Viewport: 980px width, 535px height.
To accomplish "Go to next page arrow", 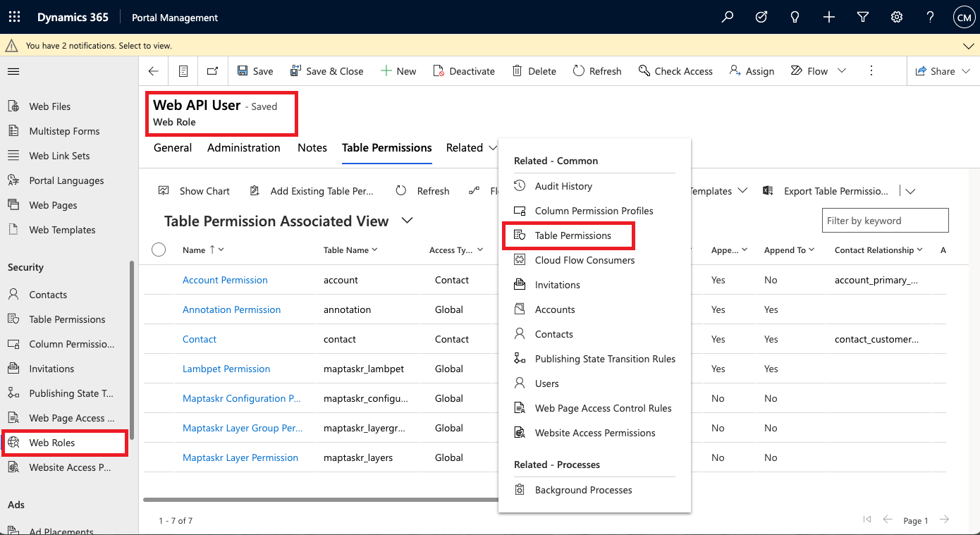I will click(944, 520).
